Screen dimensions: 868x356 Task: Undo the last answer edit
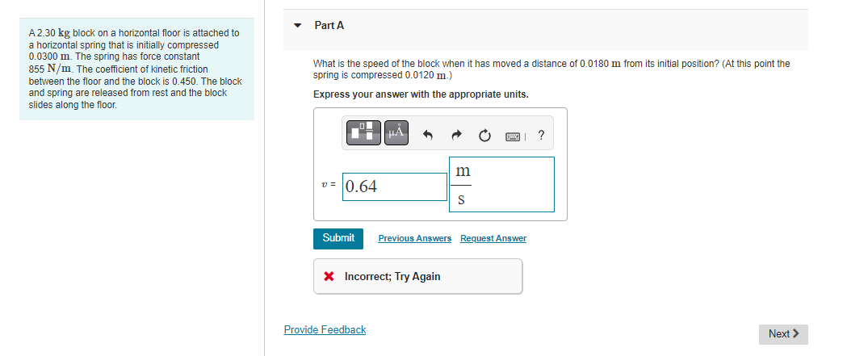click(427, 135)
